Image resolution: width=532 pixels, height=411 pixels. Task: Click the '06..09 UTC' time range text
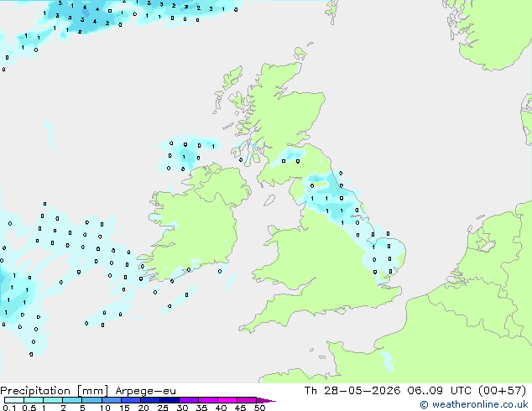tap(440, 391)
